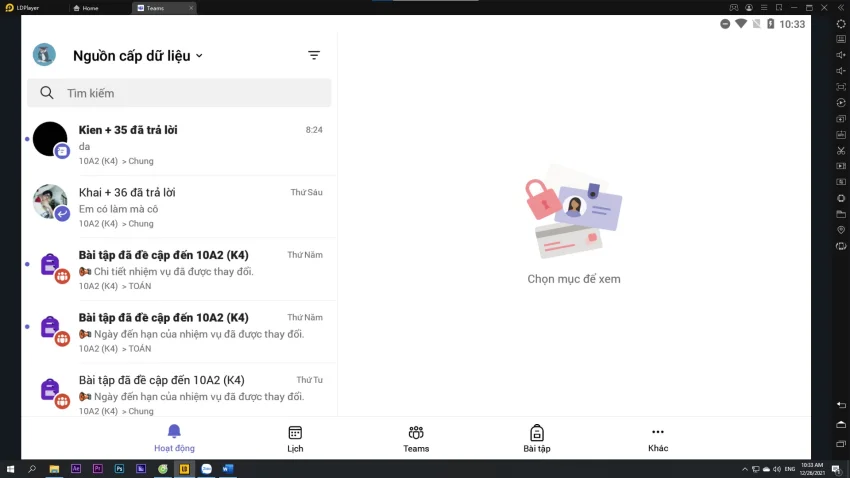Click the taskbar clock showing 10:33 AM
Viewport: 850px width, 478px height.
pos(812,469)
